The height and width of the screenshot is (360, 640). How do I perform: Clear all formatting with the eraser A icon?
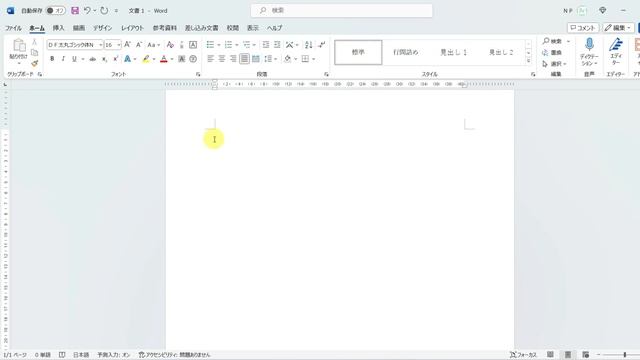170,44
